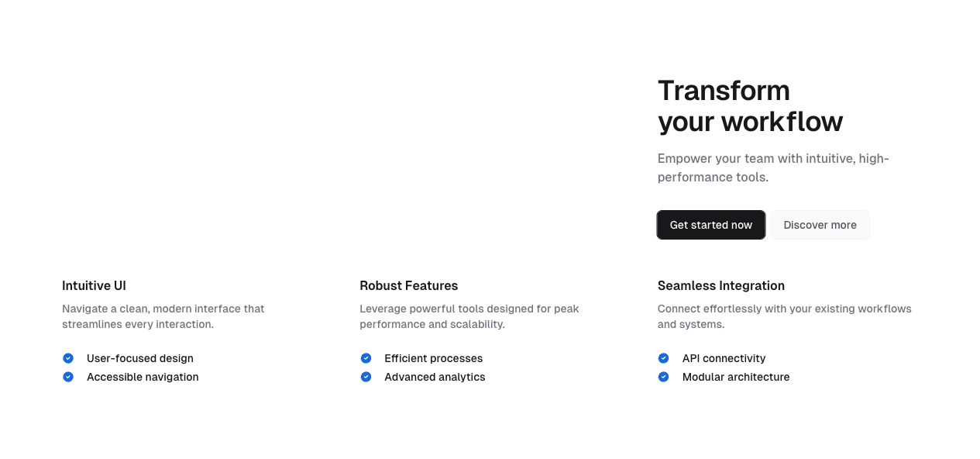Click the Transform your workflow headline
Image resolution: width=980 pixels, height=459 pixels.
click(x=750, y=106)
